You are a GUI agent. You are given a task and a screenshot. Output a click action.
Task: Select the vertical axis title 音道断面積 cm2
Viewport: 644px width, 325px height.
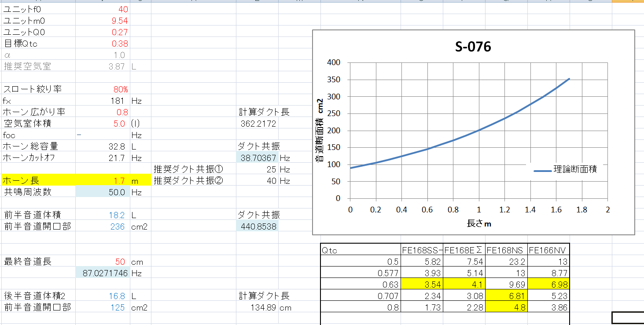(x=320, y=130)
